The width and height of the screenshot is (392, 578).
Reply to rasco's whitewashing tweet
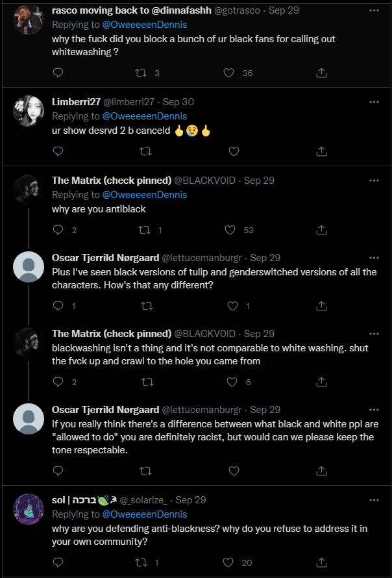pos(58,73)
